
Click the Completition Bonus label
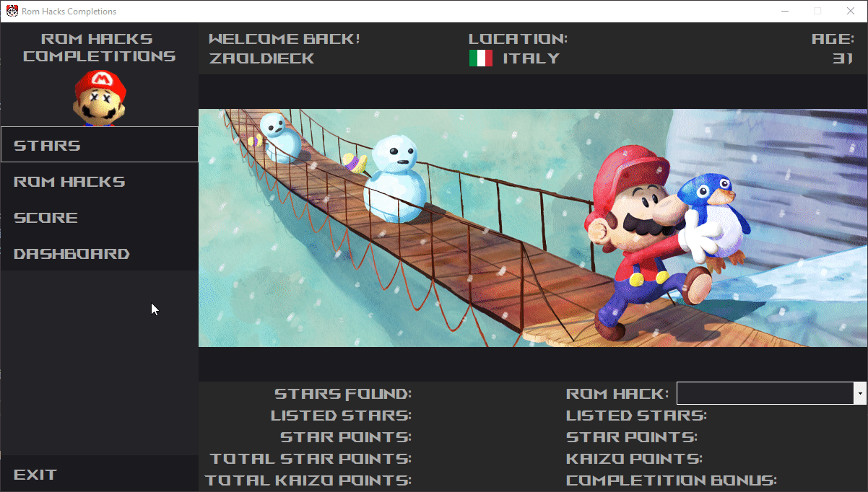pos(672,480)
